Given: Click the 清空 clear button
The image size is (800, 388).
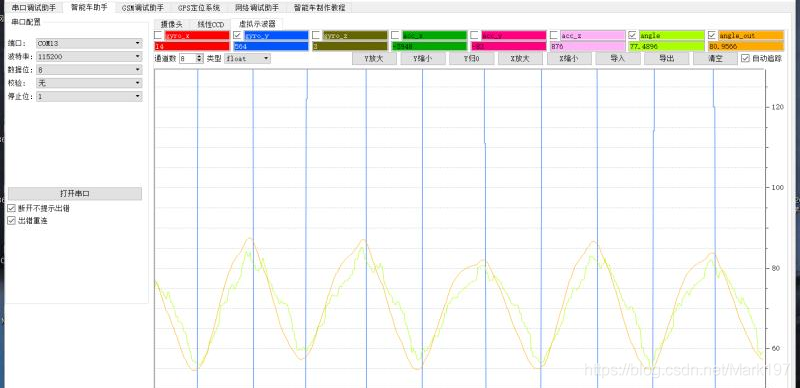Looking at the screenshot, I should (715, 59).
